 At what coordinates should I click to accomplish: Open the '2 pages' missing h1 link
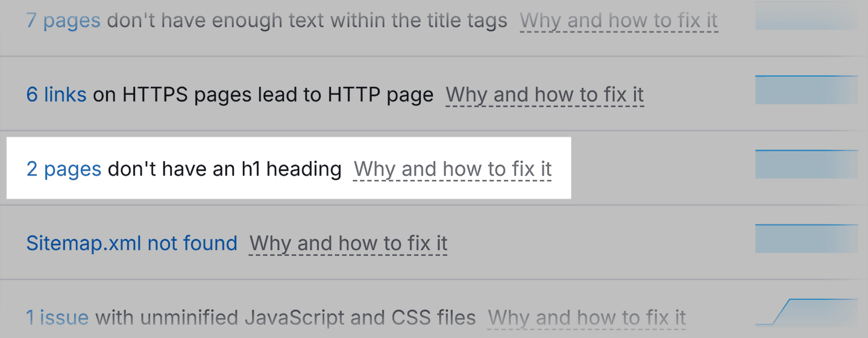click(x=64, y=169)
